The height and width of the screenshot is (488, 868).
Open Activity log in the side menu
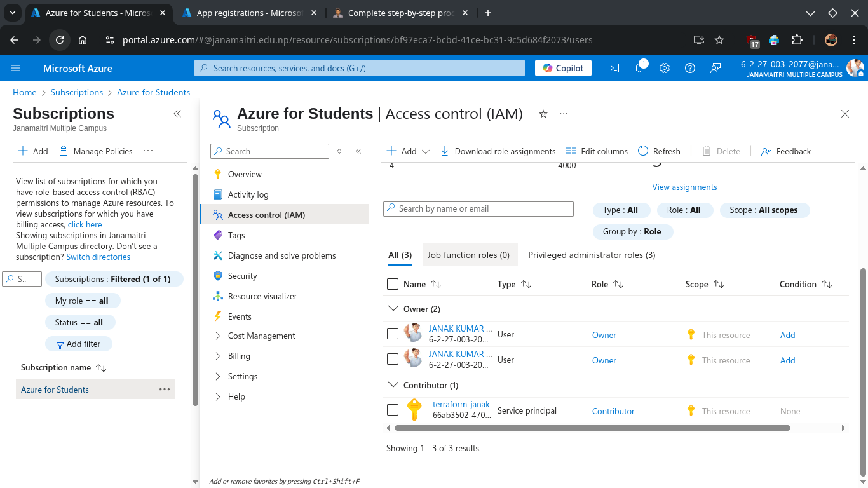pos(248,194)
